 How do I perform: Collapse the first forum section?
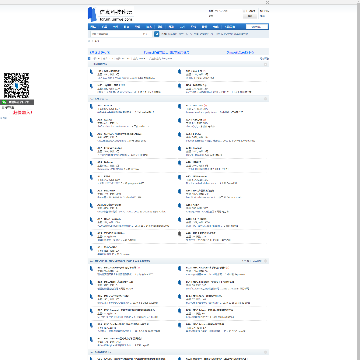click(266, 64)
